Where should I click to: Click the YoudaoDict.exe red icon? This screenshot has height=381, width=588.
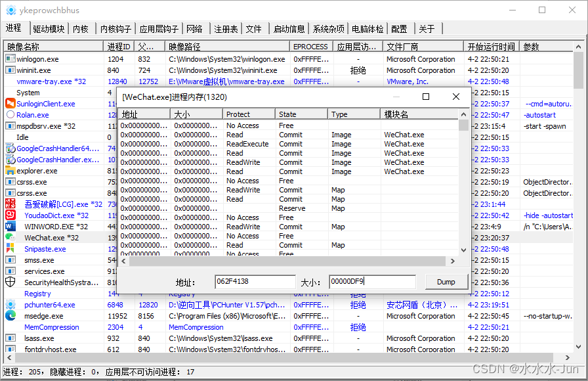(10, 215)
